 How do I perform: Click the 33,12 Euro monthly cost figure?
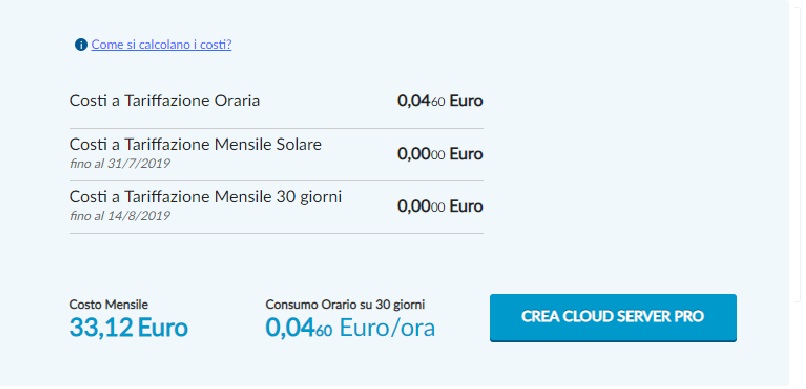(x=129, y=327)
